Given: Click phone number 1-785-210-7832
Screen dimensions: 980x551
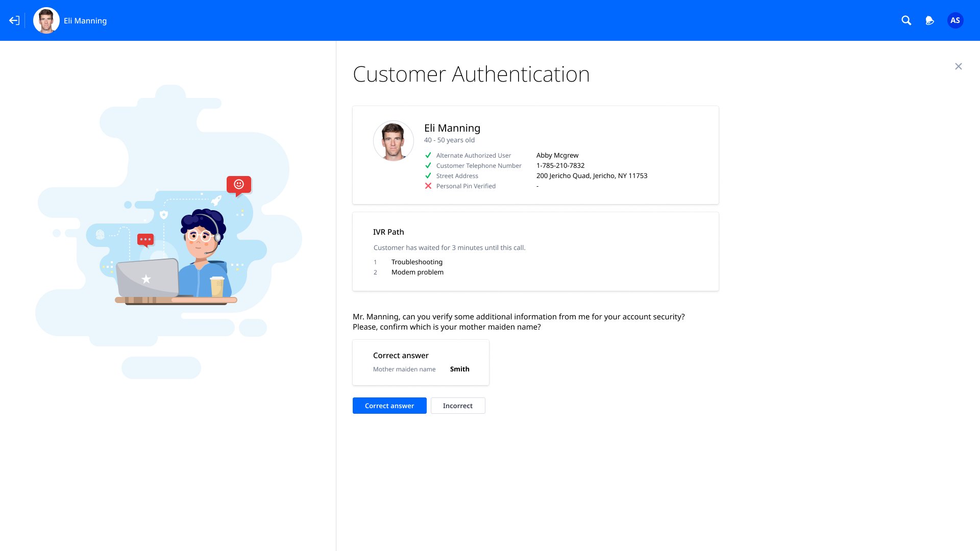Looking at the screenshot, I should (560, 166).
